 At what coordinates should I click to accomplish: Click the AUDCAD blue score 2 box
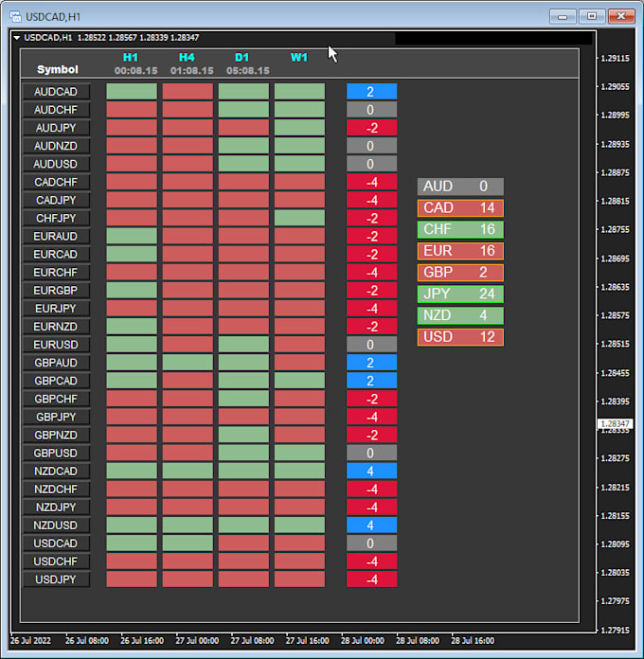(x=371, y=92)
